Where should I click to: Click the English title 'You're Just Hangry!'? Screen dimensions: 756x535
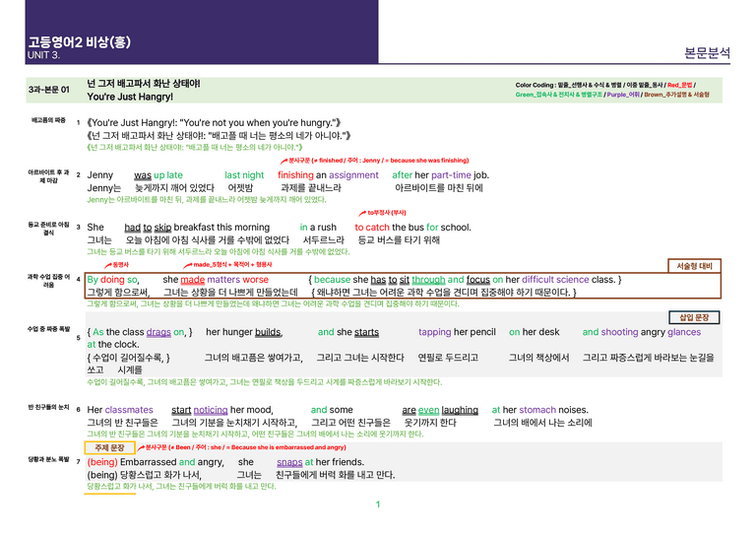[130, 97]
